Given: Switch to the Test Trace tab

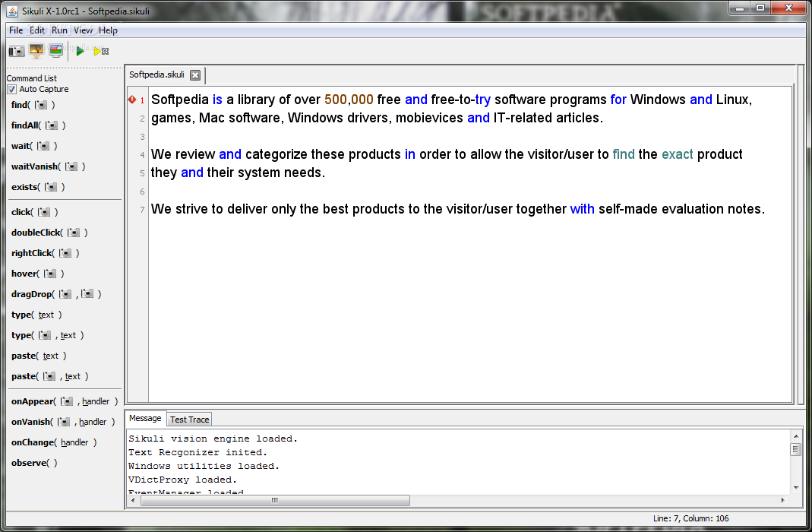Looking at the screenshot, I should click(190, 420).
